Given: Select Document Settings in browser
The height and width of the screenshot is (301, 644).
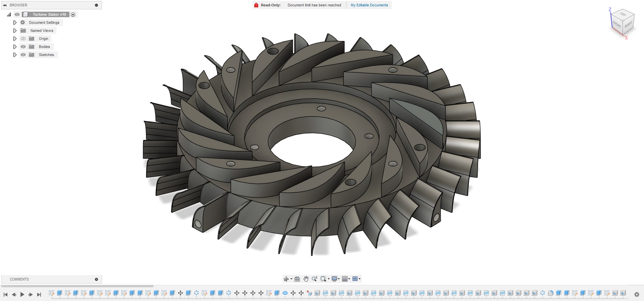Looking at the screenshot, I should 44,22.
